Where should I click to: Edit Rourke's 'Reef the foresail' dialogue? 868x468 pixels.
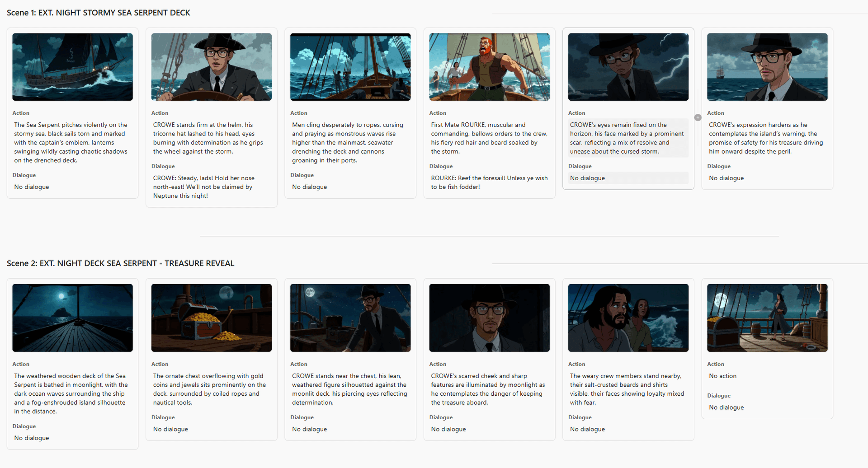click(x=489, y=182)
